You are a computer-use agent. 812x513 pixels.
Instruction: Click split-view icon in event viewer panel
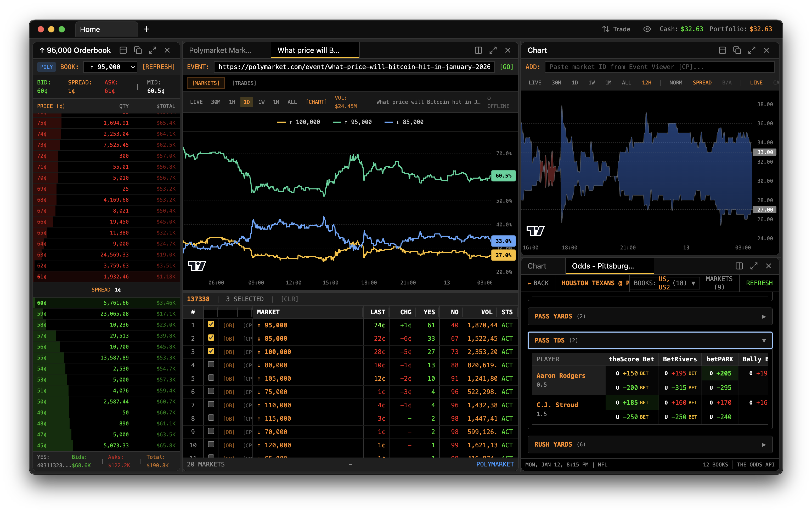click(x=478, y=50)
